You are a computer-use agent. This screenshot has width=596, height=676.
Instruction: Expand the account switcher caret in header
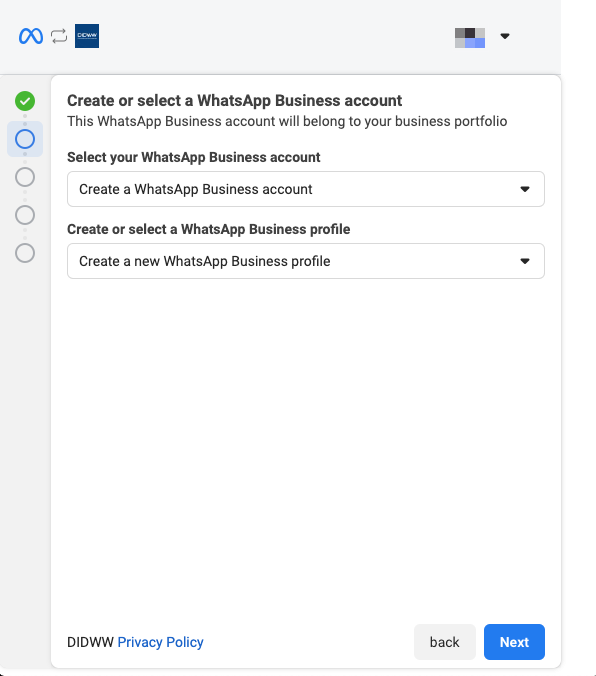click(x=505, y=36)
